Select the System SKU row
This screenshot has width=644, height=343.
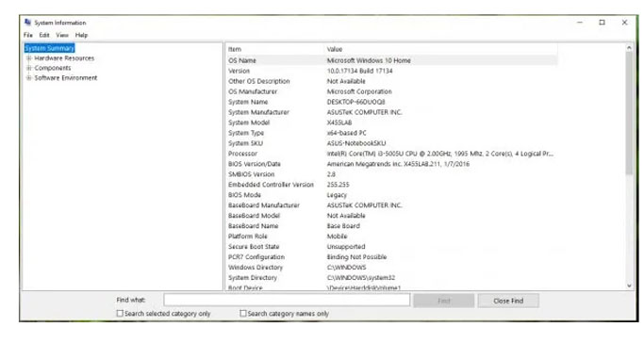(392, 143)
